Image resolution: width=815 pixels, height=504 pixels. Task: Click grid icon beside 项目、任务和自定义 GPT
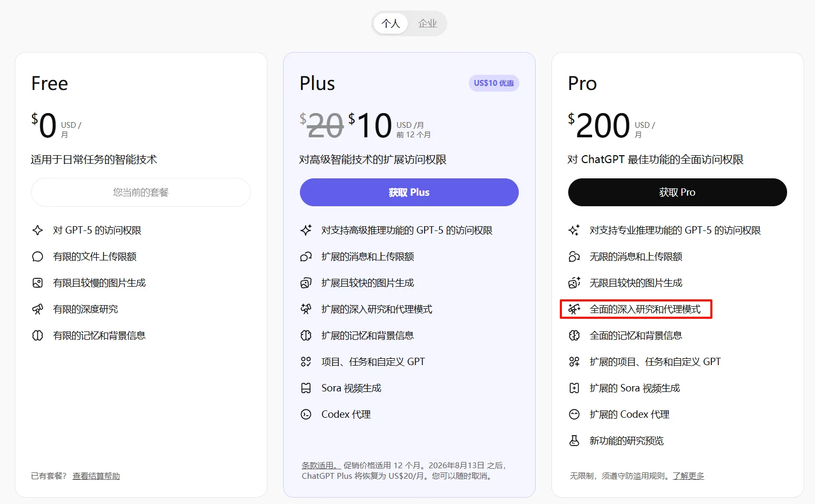(306, 362)
